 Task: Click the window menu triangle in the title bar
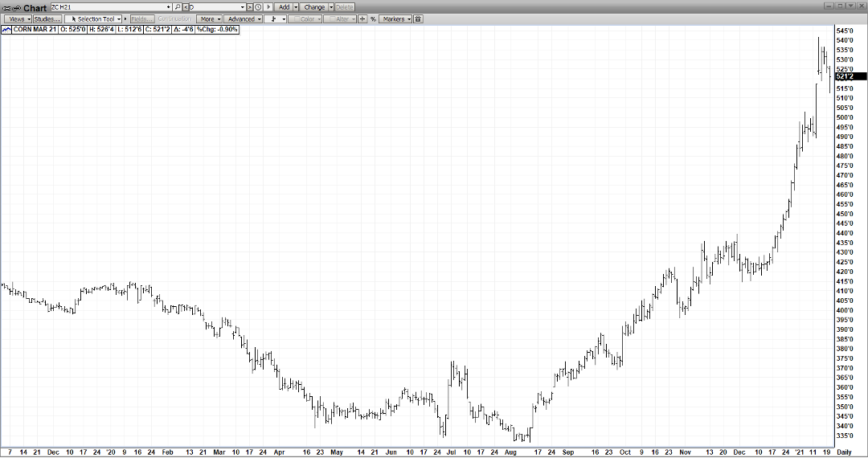850,6
